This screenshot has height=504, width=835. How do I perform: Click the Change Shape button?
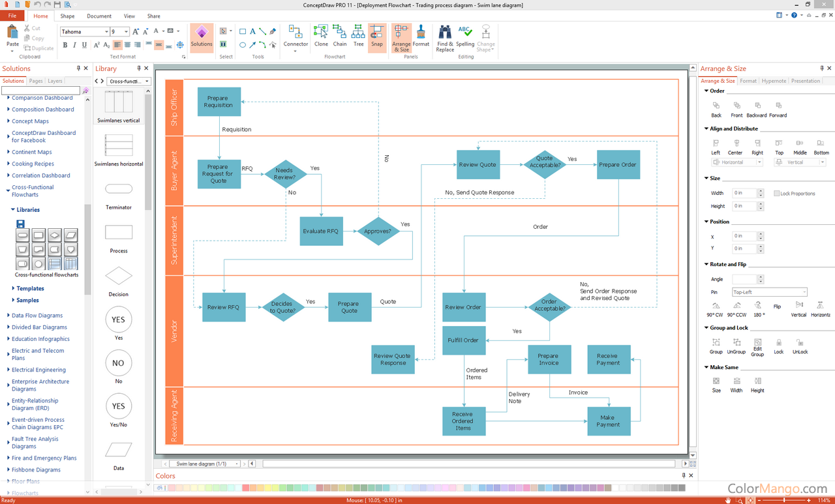485,37
